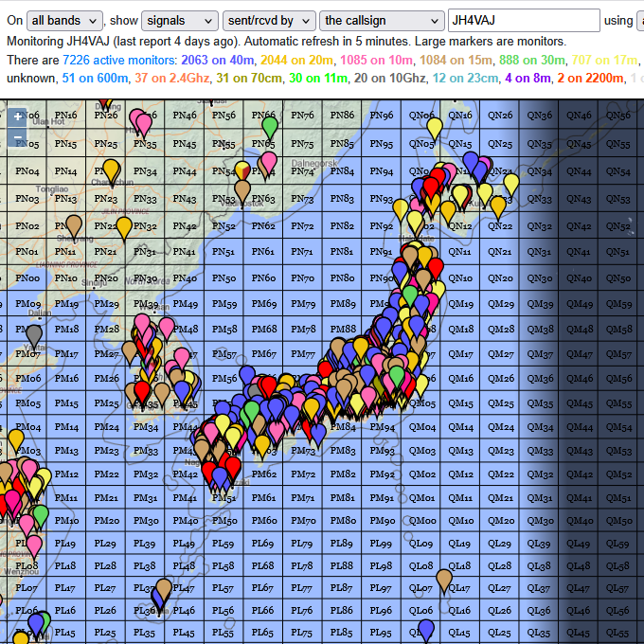The height and width of the screenshot is (644, 644).
Task: Click the map zoom out minus button
Action: click(x=17, y=139)
